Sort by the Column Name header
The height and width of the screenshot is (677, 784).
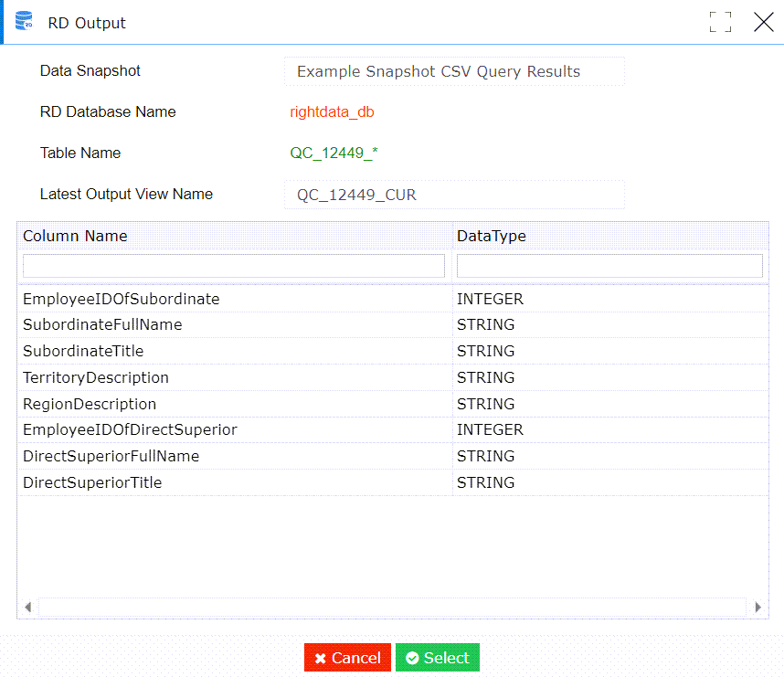tap(75, 236)
